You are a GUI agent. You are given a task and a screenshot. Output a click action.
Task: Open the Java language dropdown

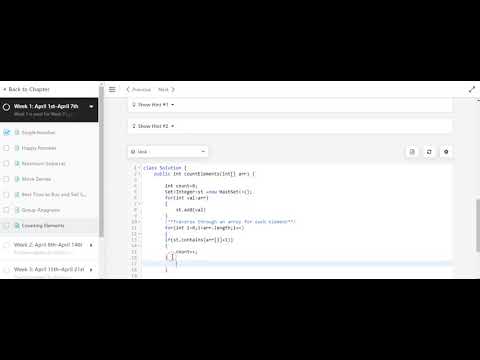(x=168, y=152)
